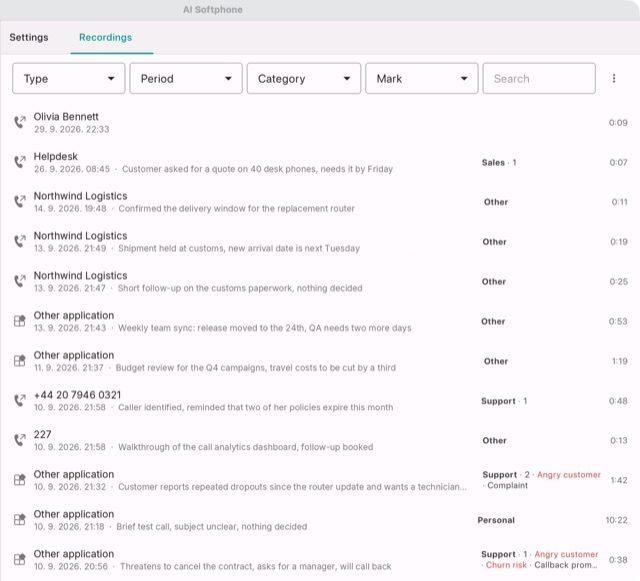Click application icon for the Budget review recording

pyautogui.click(x=20, y=361)
